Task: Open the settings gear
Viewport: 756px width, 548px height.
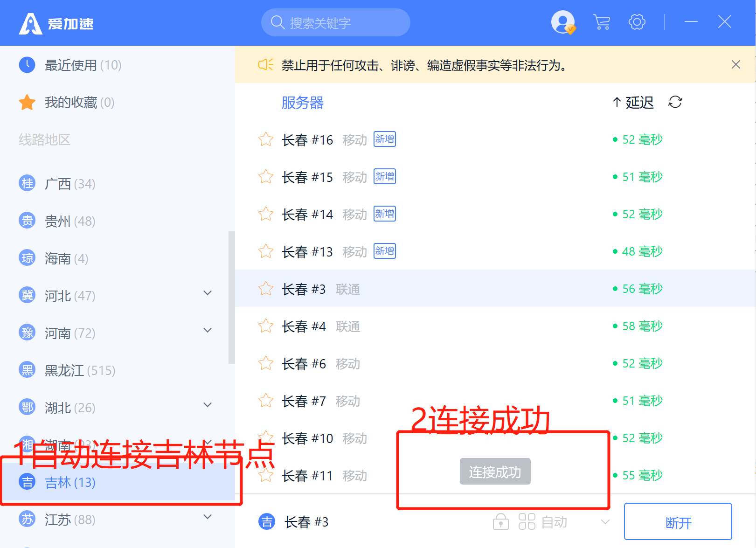Action: (637, 22)
